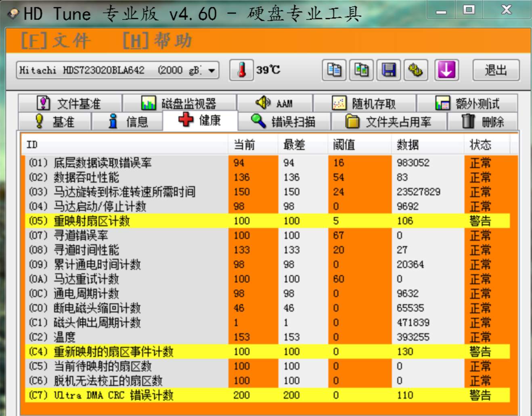Minimize the HD Tune window
The image size is (532, 416).
click(x=441, y=11)
